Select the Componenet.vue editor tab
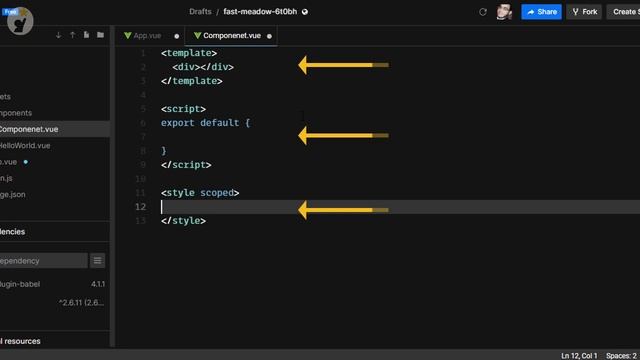Image resolution: width=640 pixels, height=360 pixels. tap(232, 36)
